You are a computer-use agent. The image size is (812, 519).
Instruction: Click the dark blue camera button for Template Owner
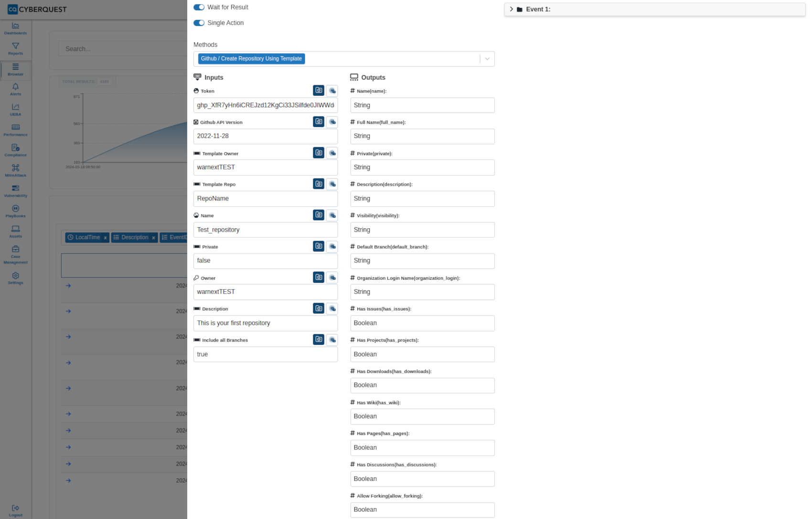319,153
